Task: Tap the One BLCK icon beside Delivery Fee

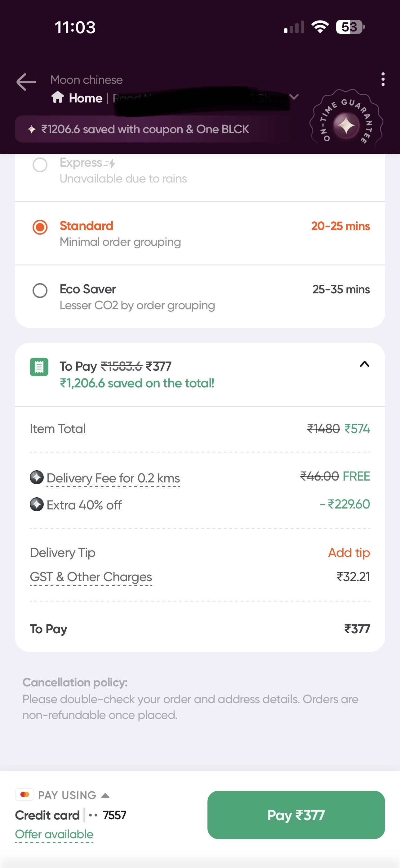Action: (x=37, y=477)
